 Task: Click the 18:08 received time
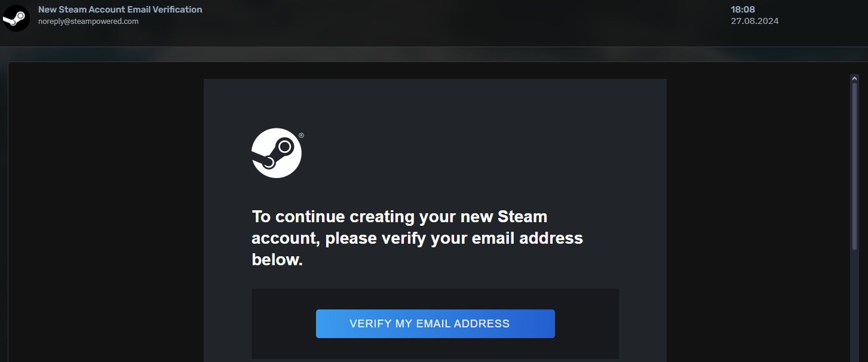coord(743,10)
